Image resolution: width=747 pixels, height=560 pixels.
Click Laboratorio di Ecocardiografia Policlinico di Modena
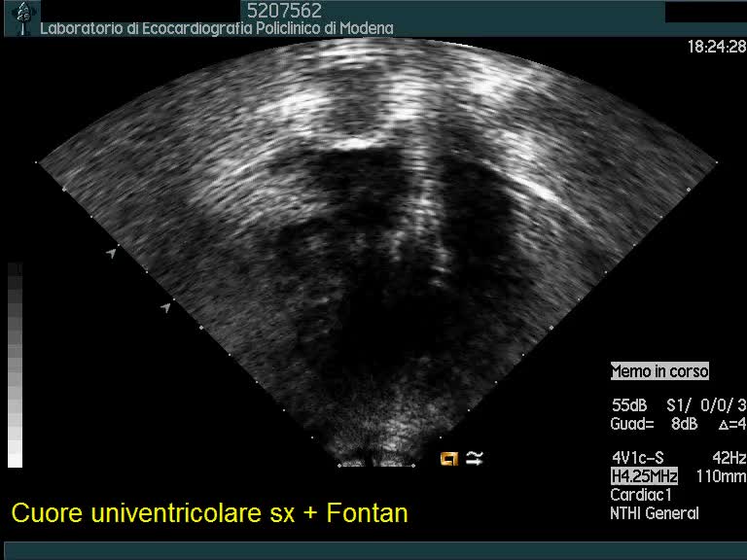217,28
